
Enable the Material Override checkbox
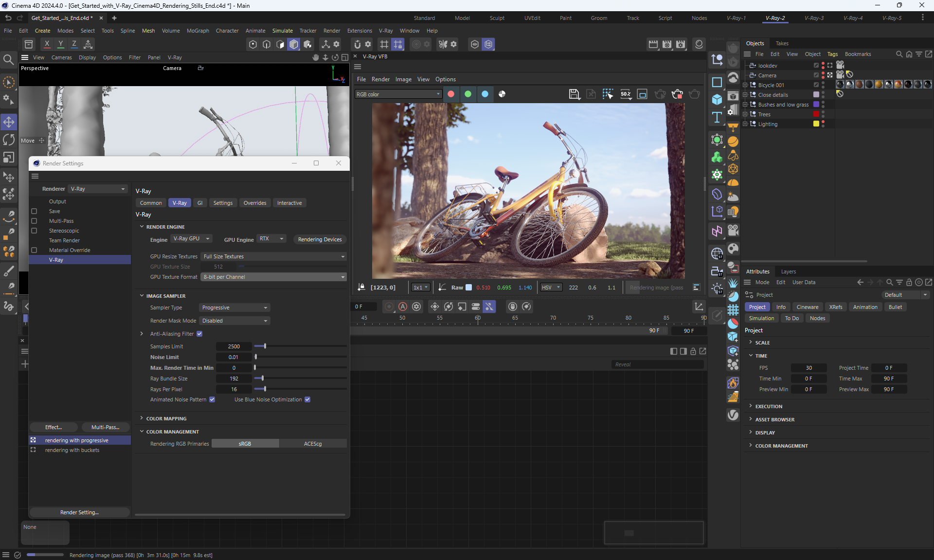tap(34, 250)
